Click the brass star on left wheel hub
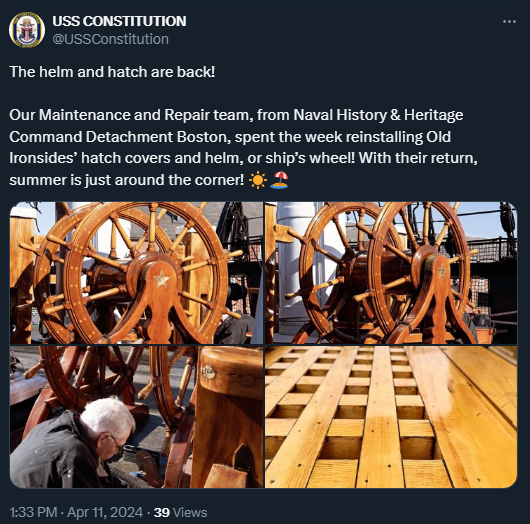 point(162,280)
